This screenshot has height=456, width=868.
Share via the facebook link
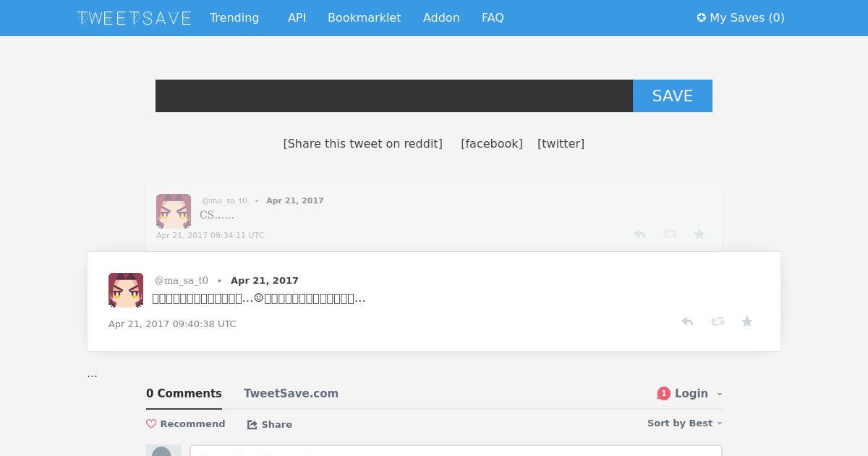pyautogui.click(x=492, y=143)
